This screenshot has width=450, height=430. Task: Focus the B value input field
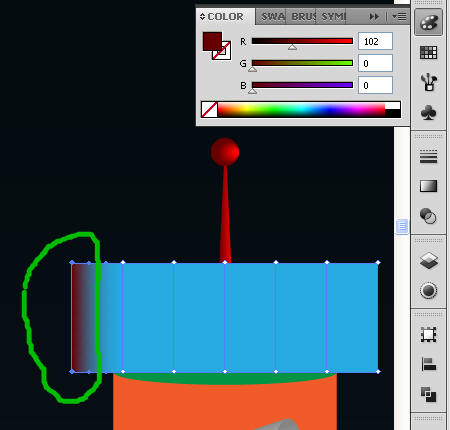point(375,85)
